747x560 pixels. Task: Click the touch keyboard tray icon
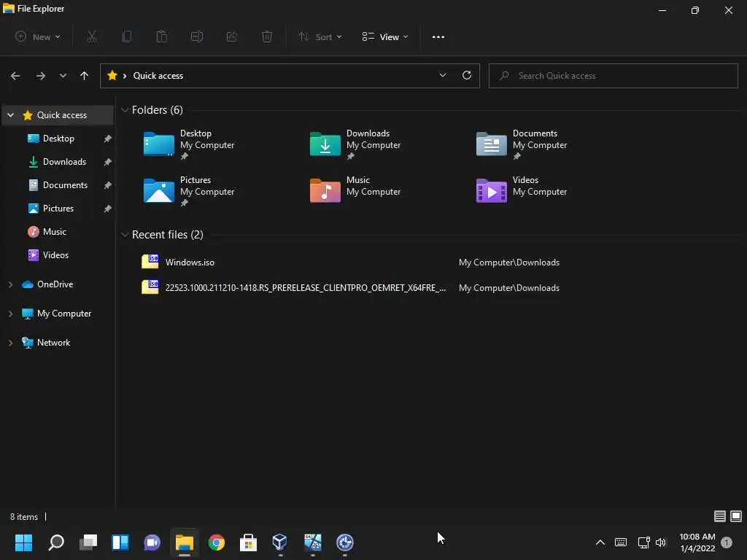click(621, 542)
